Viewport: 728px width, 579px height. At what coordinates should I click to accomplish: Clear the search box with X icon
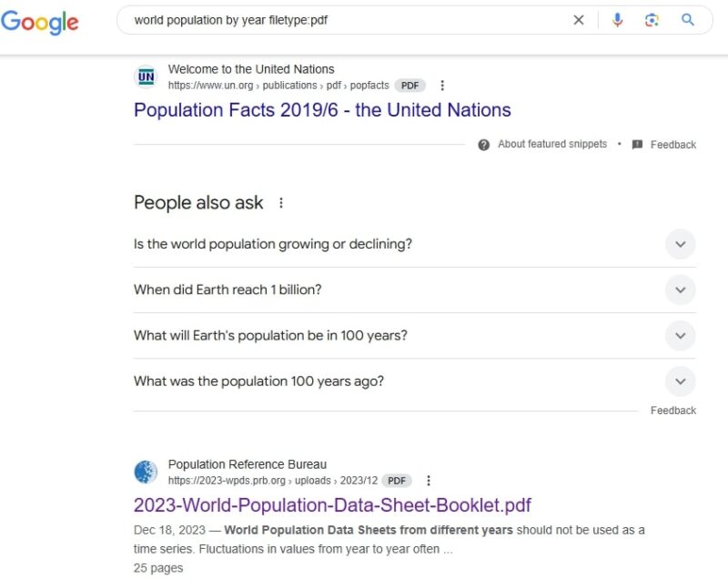click(x=579, y=20)
